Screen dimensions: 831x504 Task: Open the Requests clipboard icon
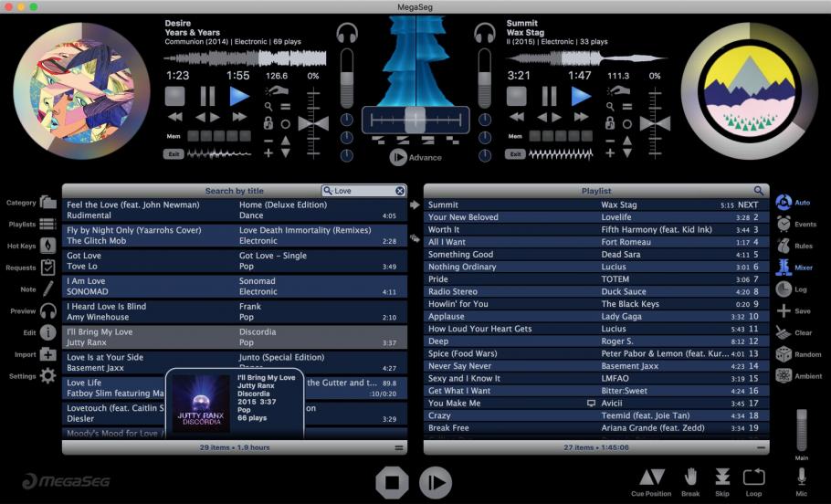point(47,268)
